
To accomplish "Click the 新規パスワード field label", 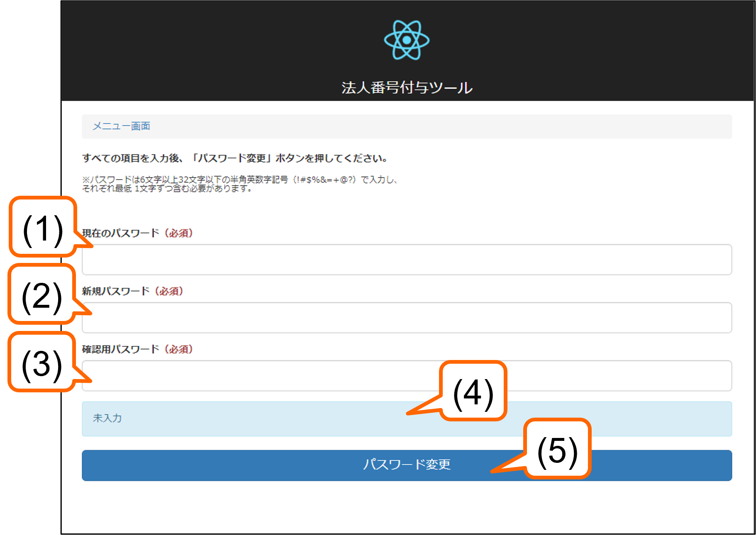I will coord(115,291).
